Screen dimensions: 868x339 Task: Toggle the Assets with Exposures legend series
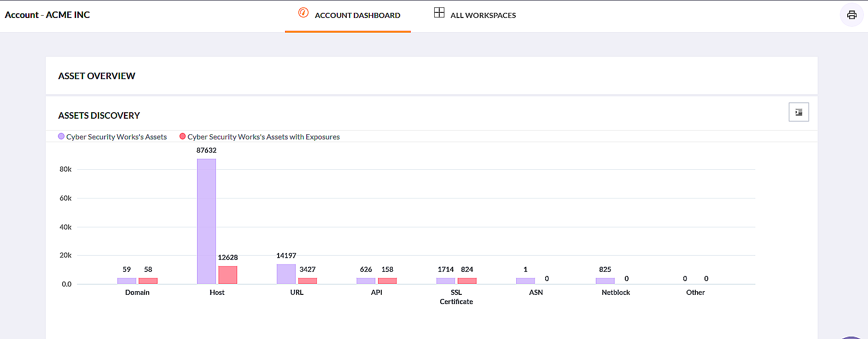(260, 137)
